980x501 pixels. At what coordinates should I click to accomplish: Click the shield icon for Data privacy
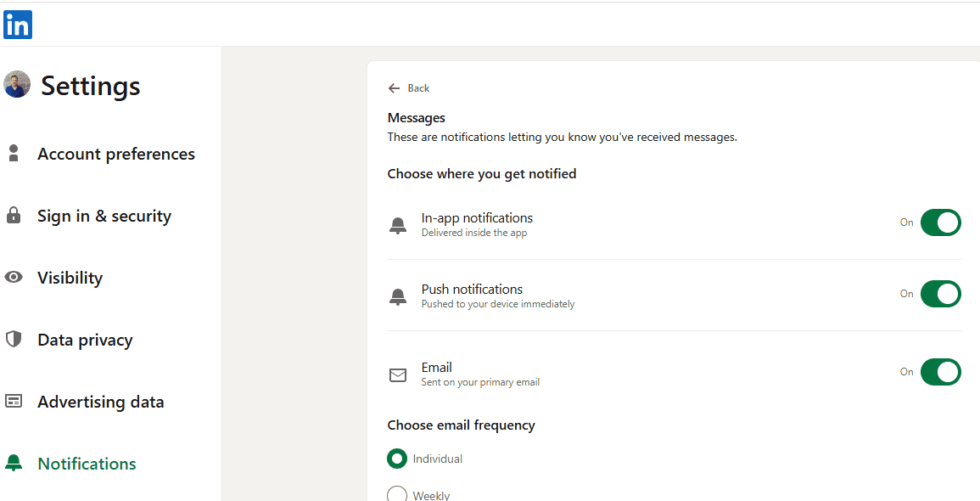tap(14, 340)
